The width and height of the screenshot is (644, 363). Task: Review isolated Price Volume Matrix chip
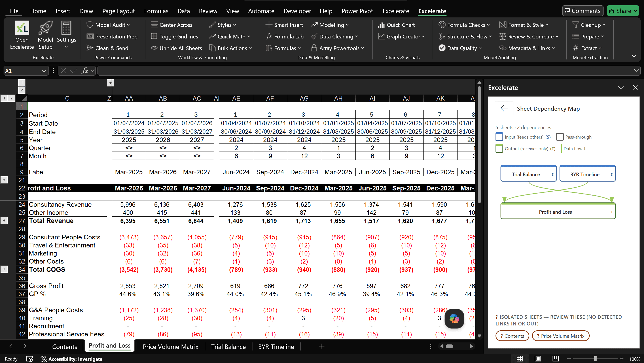(561, 336)
